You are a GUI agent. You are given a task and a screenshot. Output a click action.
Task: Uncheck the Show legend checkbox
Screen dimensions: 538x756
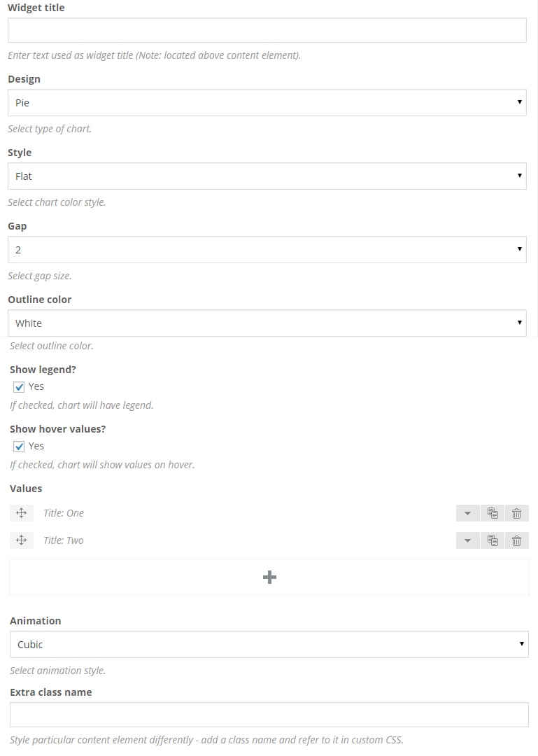20,387
